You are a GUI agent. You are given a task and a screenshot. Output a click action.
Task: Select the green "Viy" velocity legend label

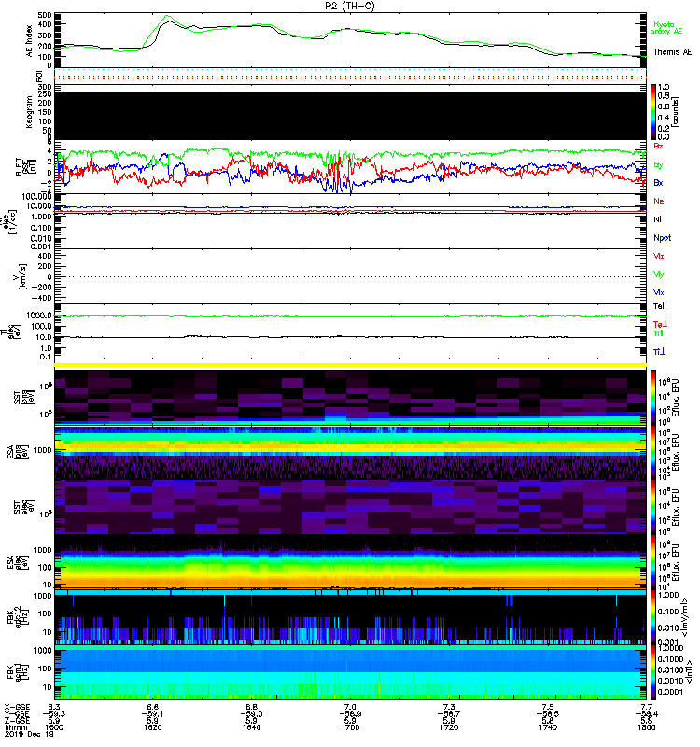[x=658, y=275]
